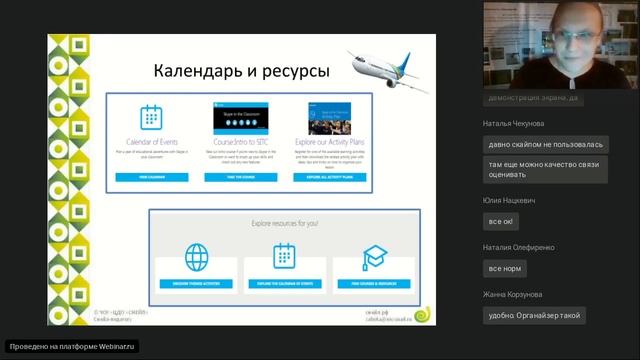The image size is (640, 360).
Task: Click chat message "давно скайпом не пользовалась"
Action: pyautogui.click(x=546, y=144)
